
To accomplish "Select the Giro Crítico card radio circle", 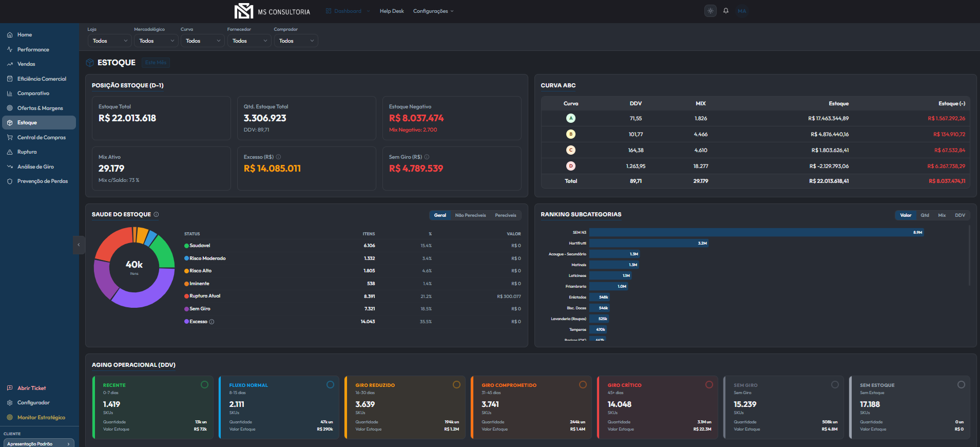I will (709, 384).
